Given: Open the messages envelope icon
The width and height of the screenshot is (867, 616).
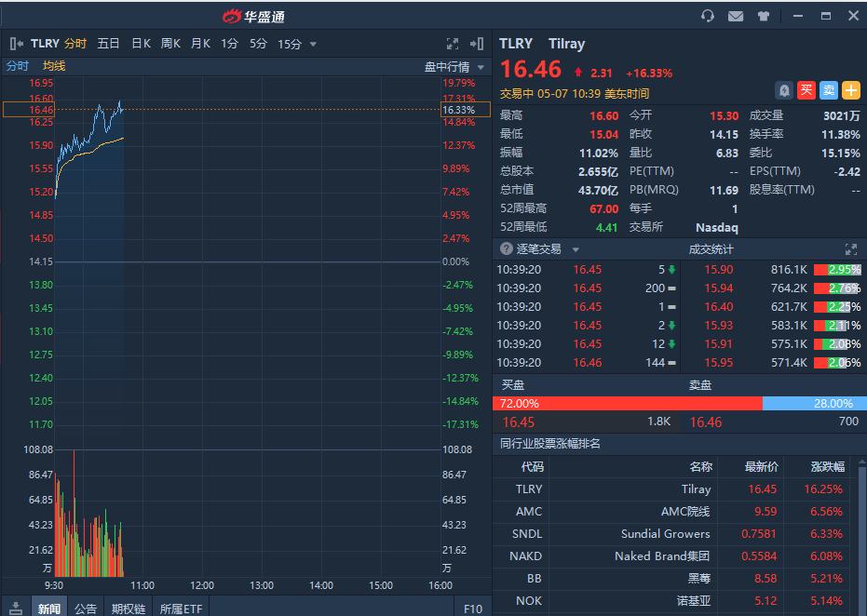Looking at the screenshot, I should tap(736, 16).
